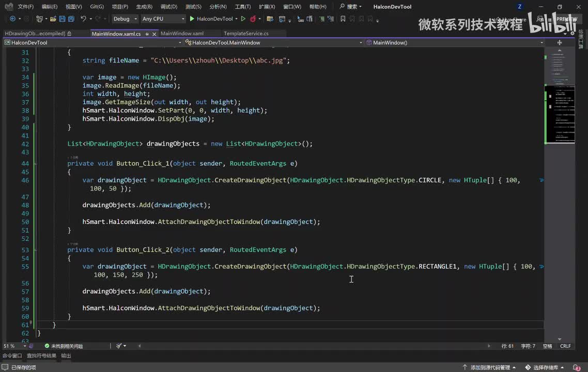This screenshot has height=372, width=588.
Task: Click the Open File folder icon
Action: (x=53, y=19)
